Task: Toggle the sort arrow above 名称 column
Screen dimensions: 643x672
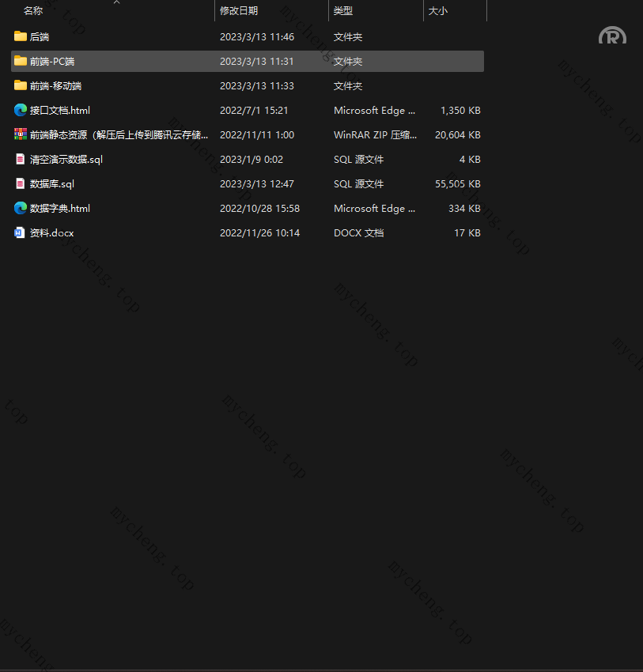Action: pyautogui.click(x=116, y=2)
